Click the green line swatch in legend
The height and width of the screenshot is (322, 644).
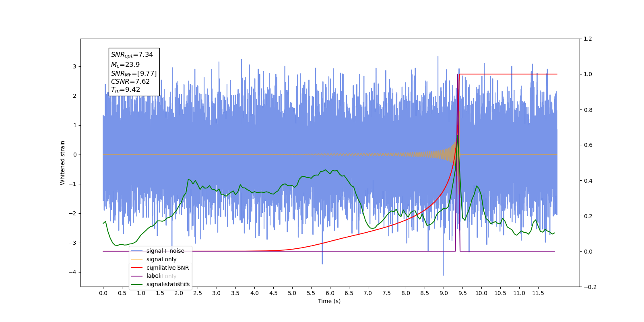click(x=137, y=284)
